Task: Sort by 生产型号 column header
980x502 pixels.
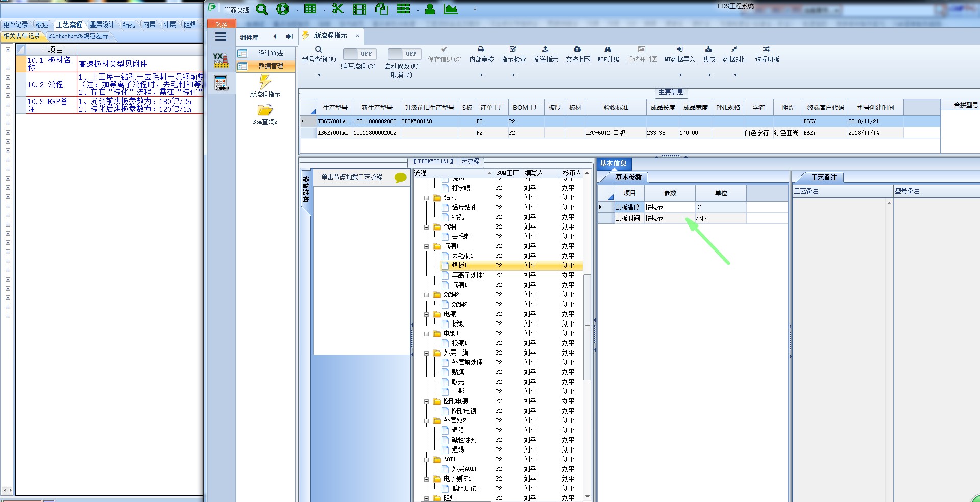Action: click(x=335, y=108)
